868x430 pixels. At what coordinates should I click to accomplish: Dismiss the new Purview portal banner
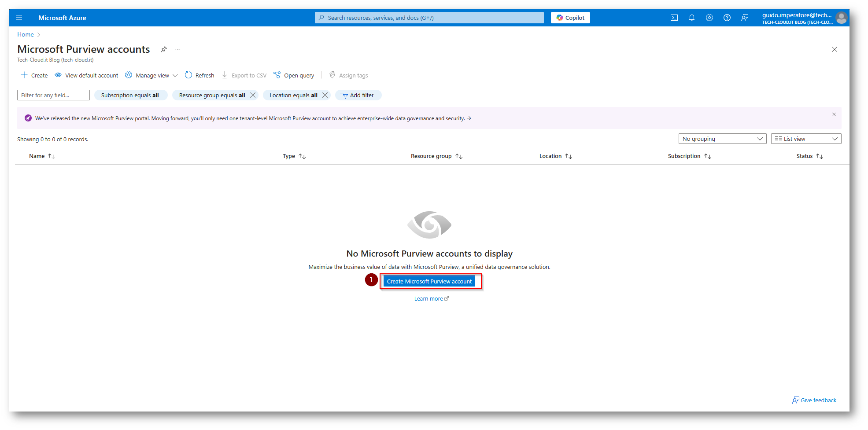tap(834, 114)
